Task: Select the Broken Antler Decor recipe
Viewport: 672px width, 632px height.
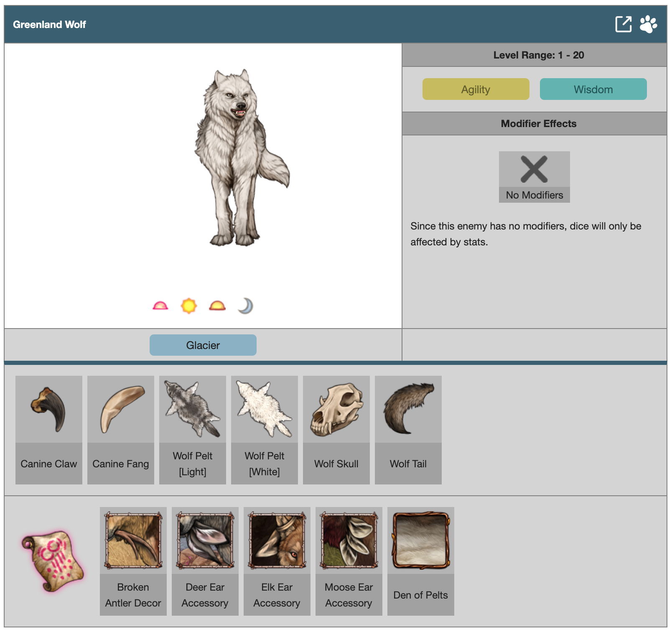Action: pos(133,561)
